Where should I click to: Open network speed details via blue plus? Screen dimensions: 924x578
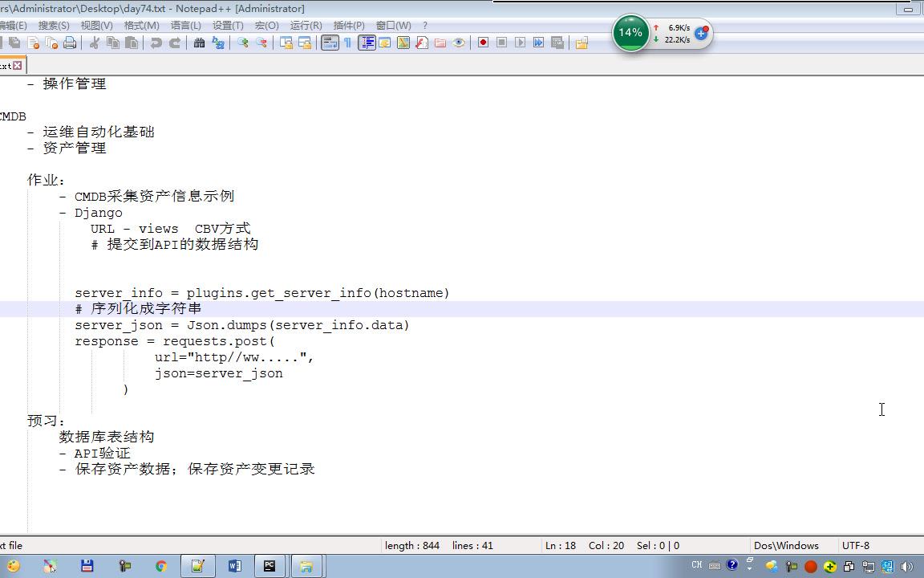701,33
